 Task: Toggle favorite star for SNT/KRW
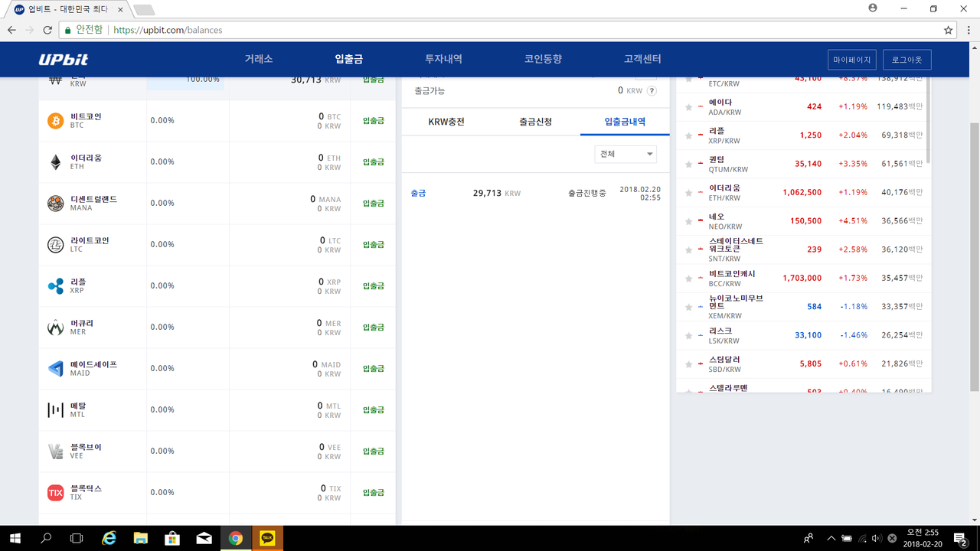[x=688, y=249]
